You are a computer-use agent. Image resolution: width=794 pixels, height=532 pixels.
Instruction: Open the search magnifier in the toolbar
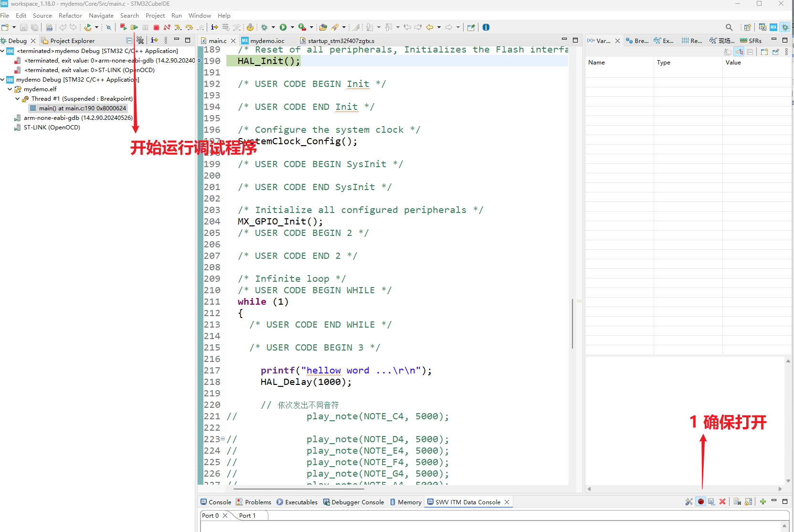point(730,27)
